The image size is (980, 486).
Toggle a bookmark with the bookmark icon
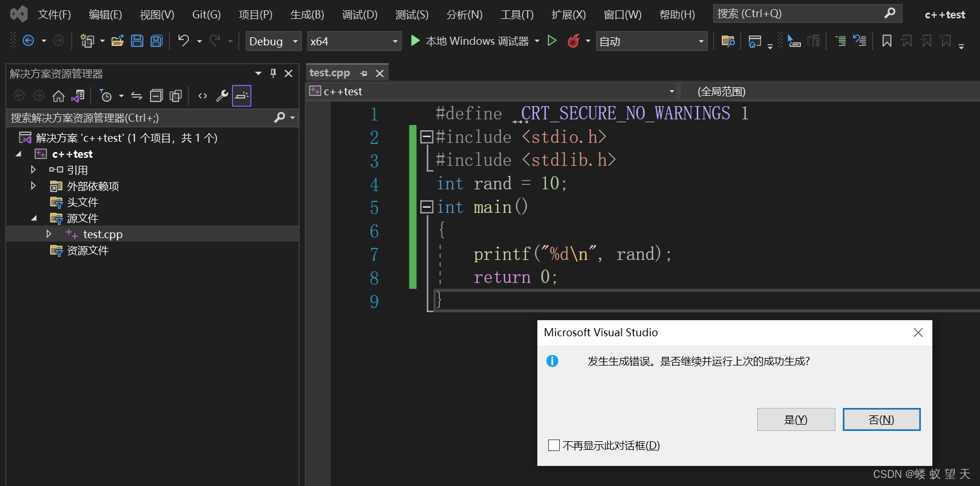(x=887, y=41)
